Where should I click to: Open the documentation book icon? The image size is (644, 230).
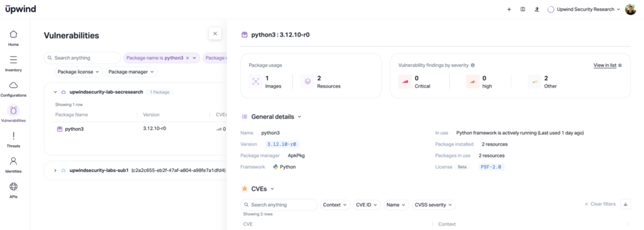pyautogui.click(x=523, y=9)
